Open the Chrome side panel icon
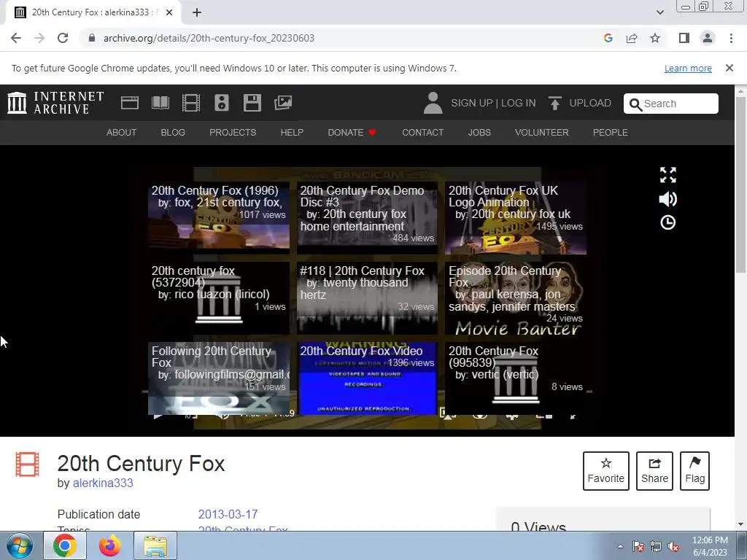Screen dimensions: 747x560 click(x=684, y=38)
